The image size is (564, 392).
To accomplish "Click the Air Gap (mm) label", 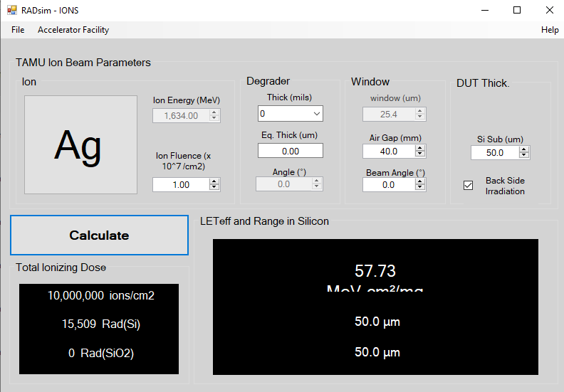I will point(395,138).
